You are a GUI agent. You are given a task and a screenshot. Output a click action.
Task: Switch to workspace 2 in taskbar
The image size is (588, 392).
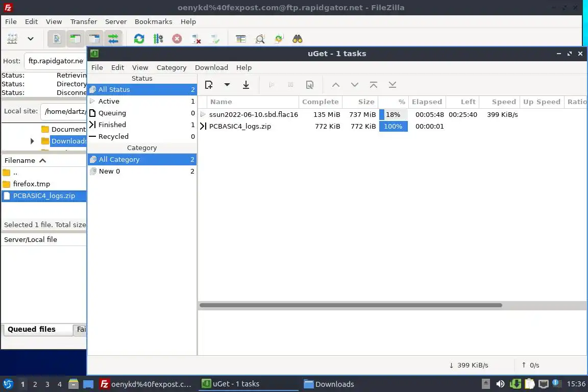[35, 384]
